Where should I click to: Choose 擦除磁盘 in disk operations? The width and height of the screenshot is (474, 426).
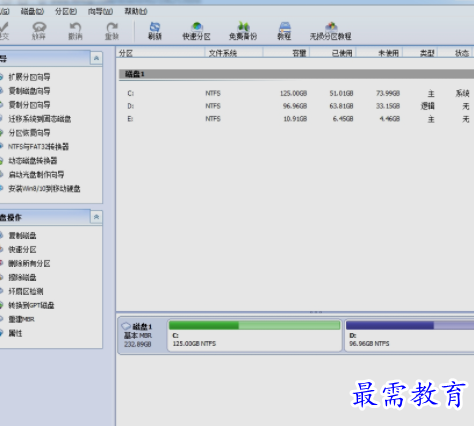[22, 277]
